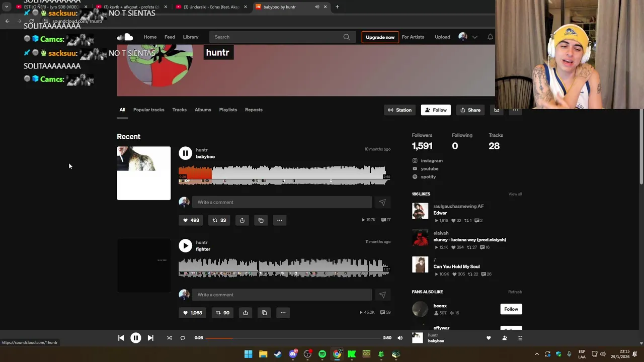Screen dimensions: 644x362
Task: Open the messages envelope icon on profile
Action: coord(497,110)
